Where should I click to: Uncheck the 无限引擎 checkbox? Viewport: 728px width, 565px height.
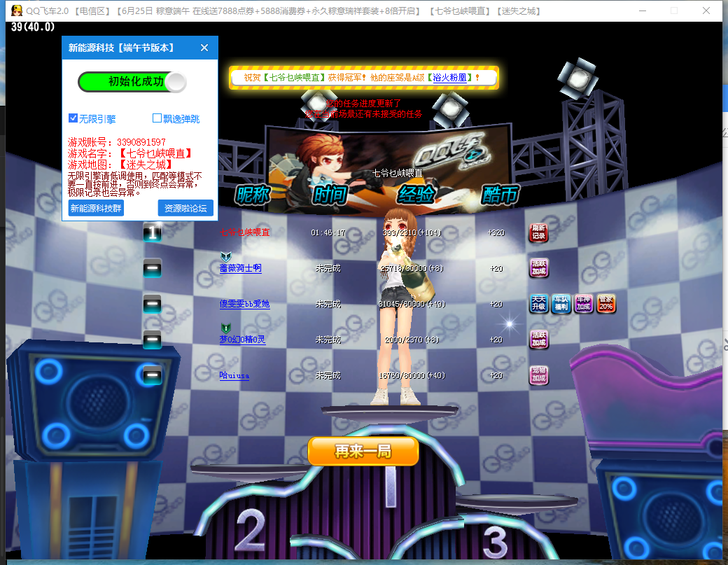pos(73,118)
